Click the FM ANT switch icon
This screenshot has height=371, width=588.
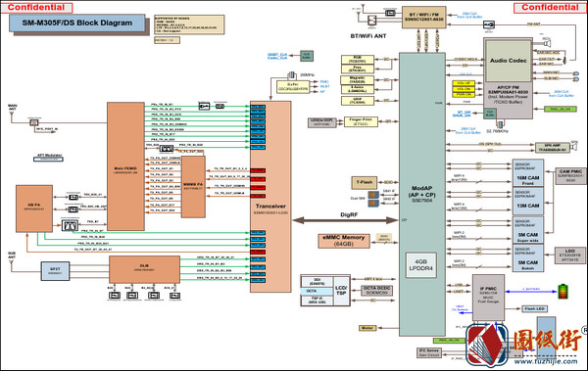pyautogui.click(x=489, y=24)
